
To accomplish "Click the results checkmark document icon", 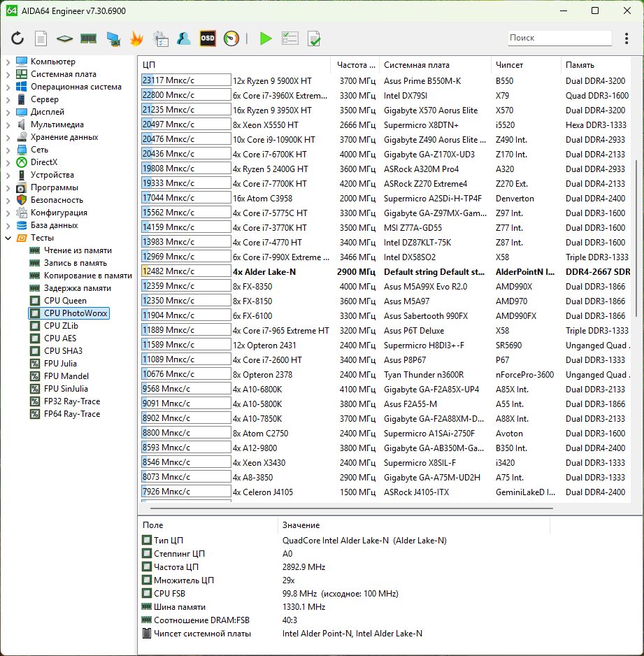I will coord(314,38).
